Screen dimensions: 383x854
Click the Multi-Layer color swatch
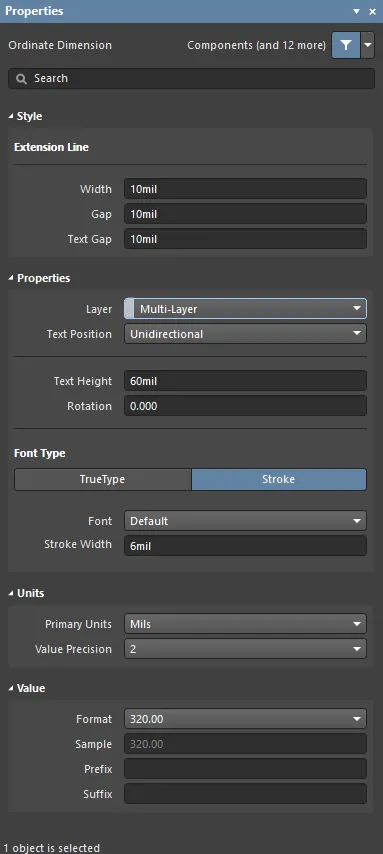tap(129, 309)
